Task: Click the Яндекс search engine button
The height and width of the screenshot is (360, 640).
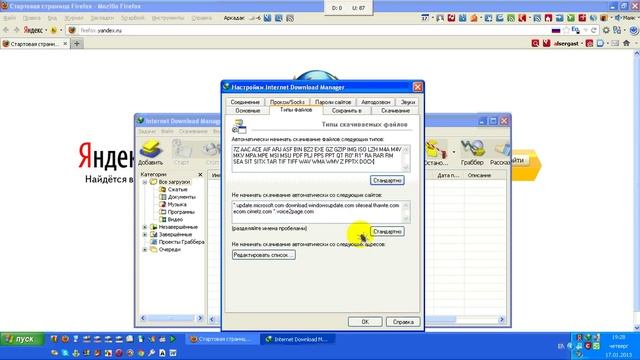Action: point(33,30)
